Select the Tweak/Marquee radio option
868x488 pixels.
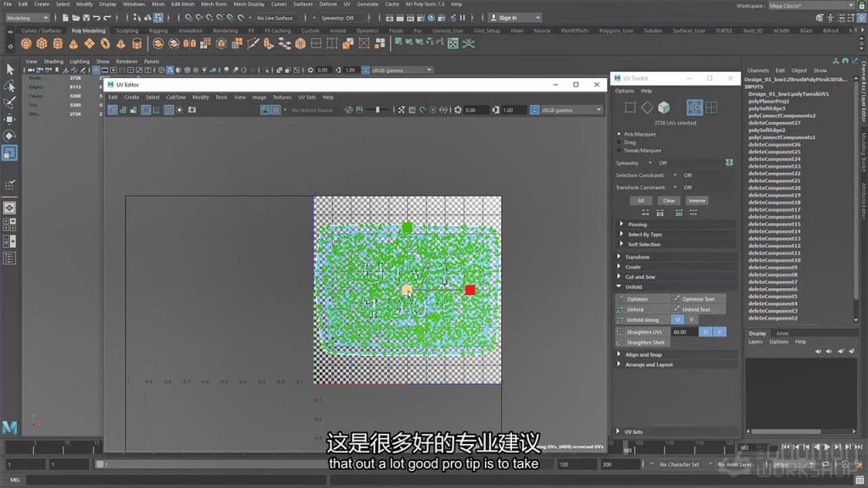(619, 150)
